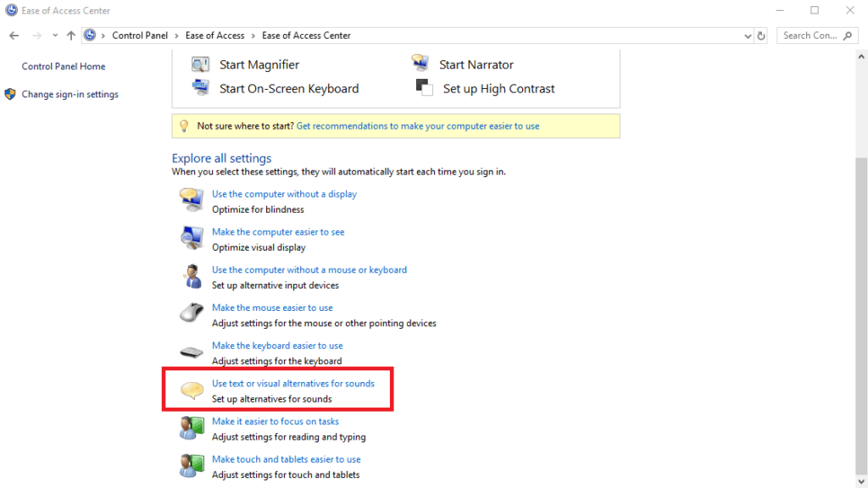This screenshot has width=868, height=488.
Task: Select the Control Panel breadcrumb
Action: click(140, 36)
